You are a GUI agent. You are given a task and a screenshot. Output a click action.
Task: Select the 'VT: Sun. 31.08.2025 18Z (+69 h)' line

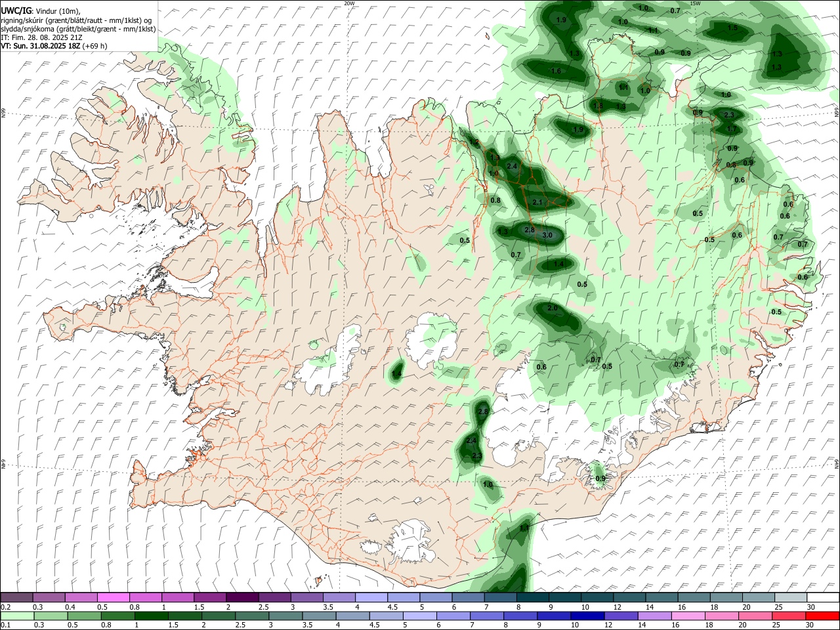pos(54,46)
